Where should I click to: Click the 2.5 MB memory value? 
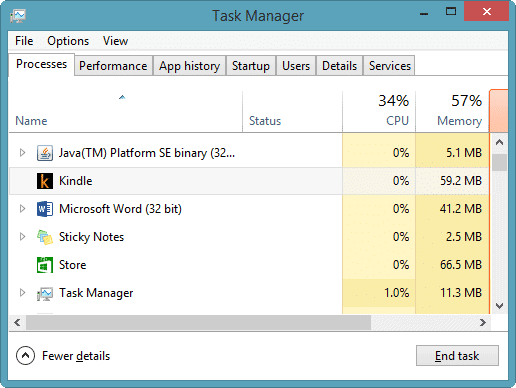coord(464,237)
